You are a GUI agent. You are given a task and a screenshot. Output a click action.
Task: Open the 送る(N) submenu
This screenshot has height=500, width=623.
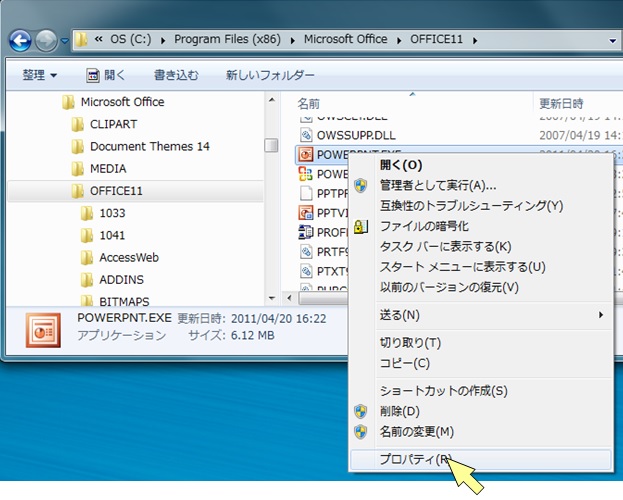pos(482,315)
